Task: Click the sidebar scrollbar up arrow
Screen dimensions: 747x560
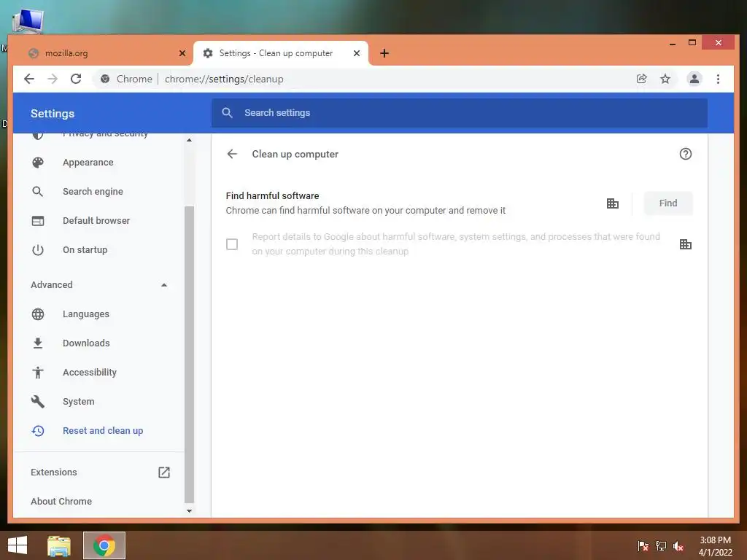Action: point(189,140)
